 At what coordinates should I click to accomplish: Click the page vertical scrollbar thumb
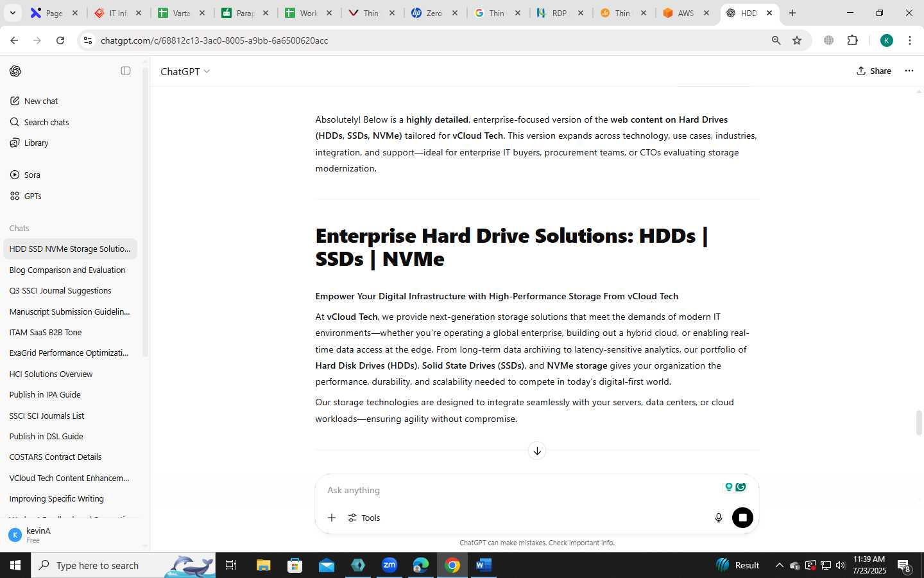(x=919, y=423)
